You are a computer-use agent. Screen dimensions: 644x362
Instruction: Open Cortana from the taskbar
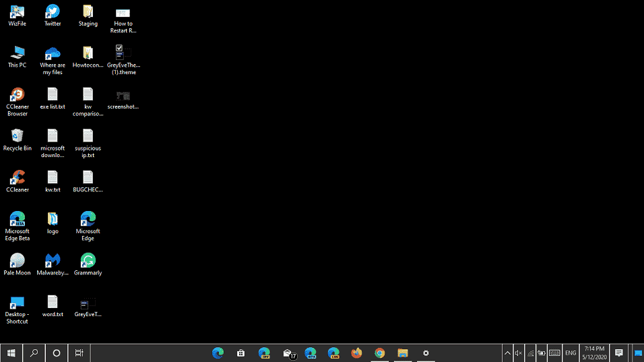coord(57,353)
